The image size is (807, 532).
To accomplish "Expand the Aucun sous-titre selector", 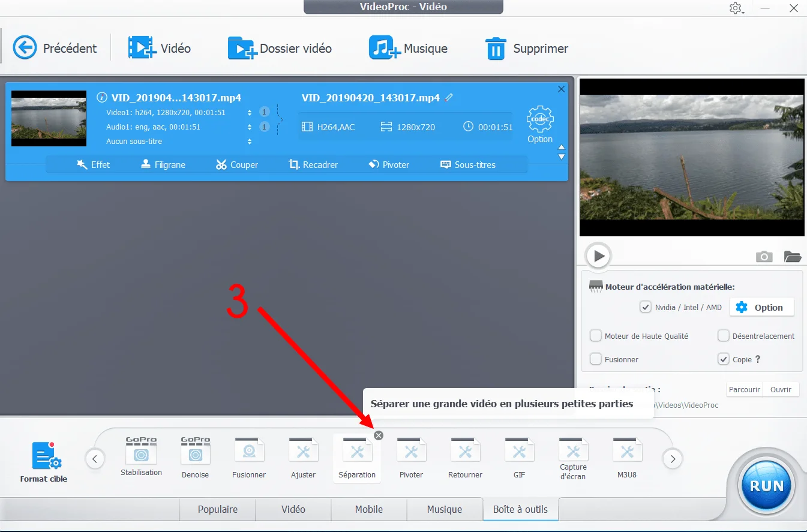I will 249,142.
